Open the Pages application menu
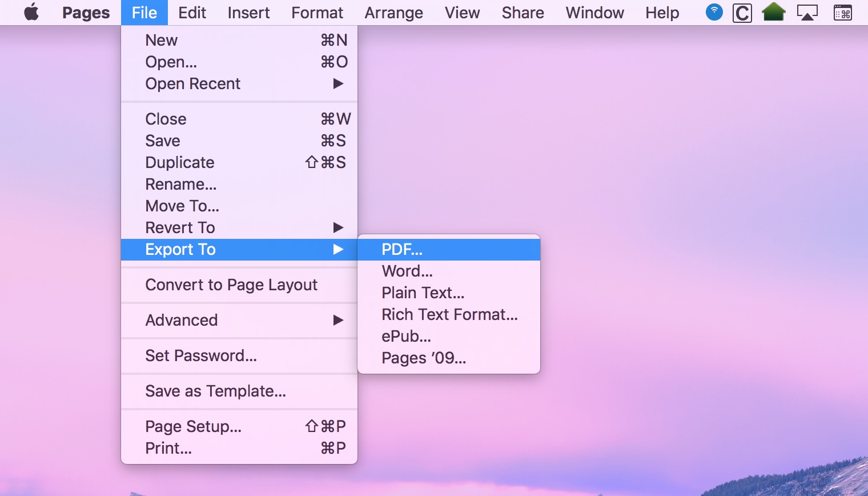Image resolution: width=868 pixels, height=496 pixels. (86, 13)
